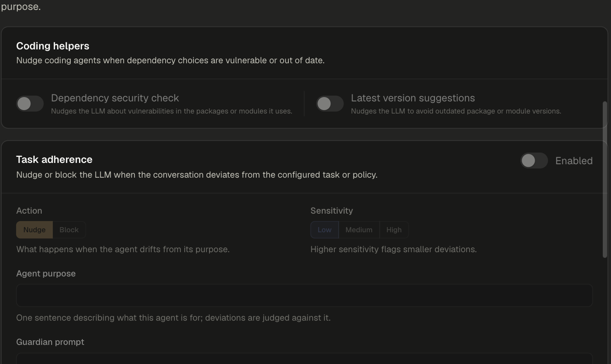
Task: Focus the Agent purpose input field
Action: [304, 296]
